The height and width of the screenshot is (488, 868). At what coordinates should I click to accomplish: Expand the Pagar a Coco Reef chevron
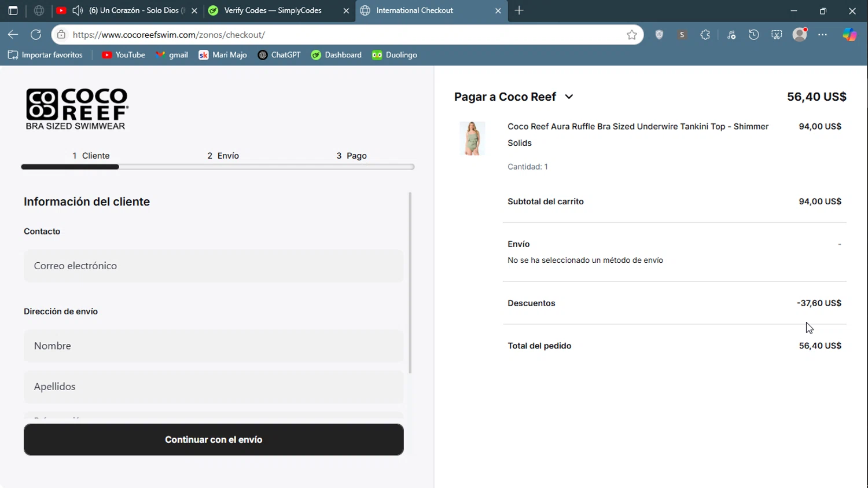coord(569,97)
